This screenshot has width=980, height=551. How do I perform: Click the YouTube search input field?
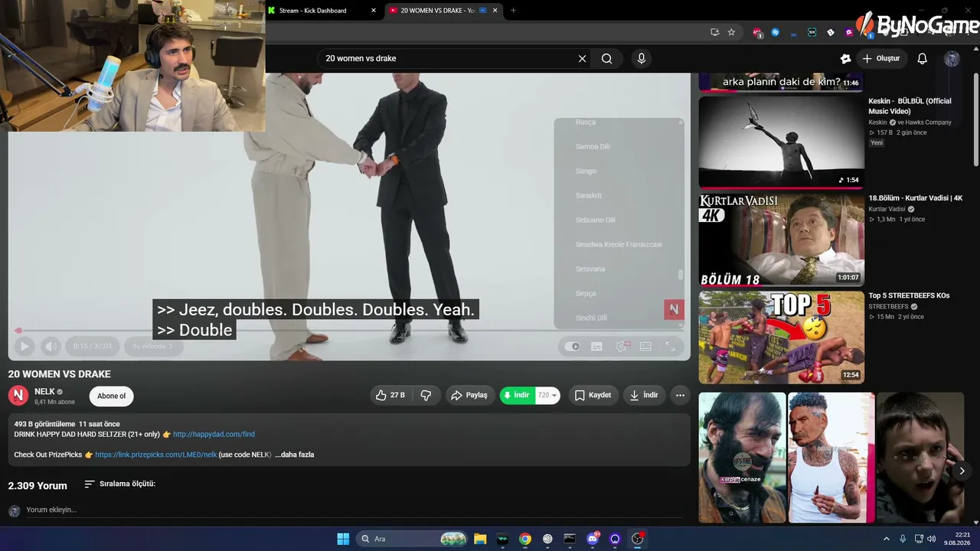tap(448, 58)
